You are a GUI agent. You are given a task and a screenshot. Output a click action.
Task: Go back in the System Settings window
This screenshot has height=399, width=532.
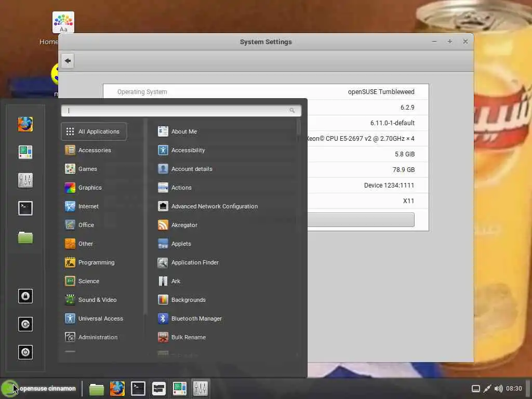68,61
